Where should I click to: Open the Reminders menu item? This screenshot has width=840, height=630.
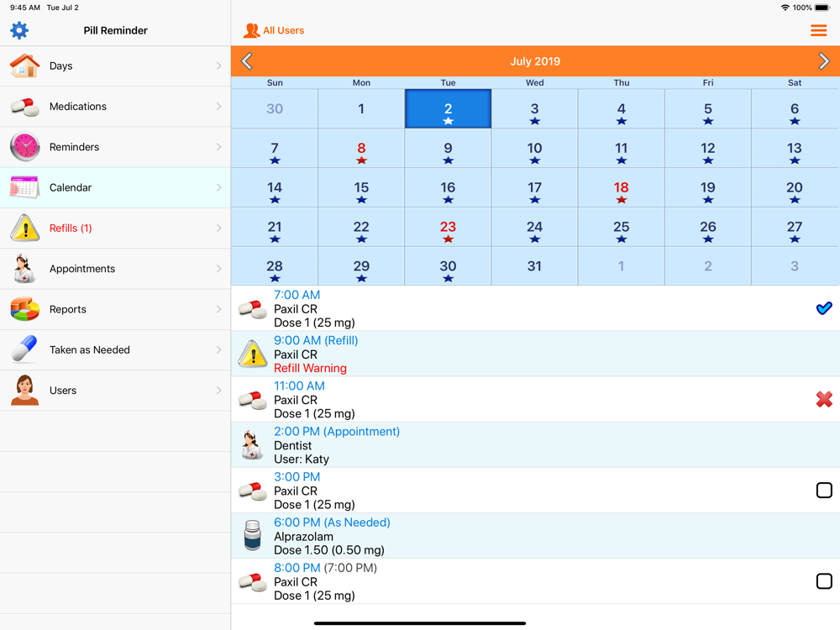[x=115, y=147]
